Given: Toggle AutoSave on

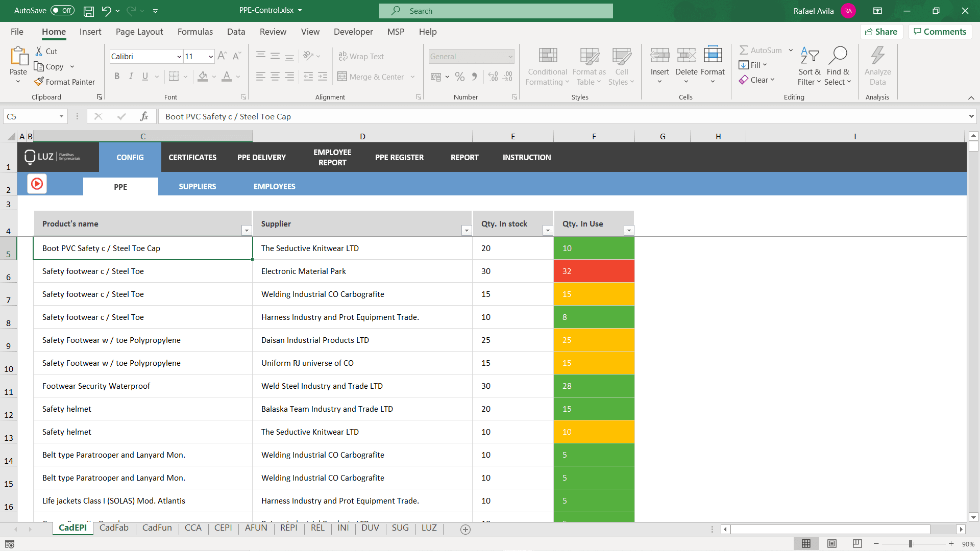Looking at the screenshot, I should tap(61, 10).
